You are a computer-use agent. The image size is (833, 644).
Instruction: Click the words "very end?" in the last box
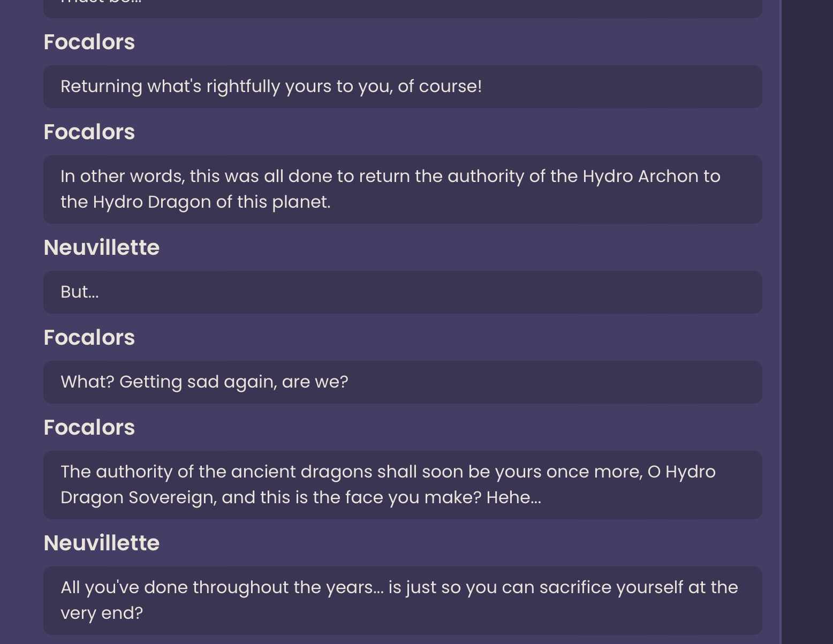coord(102,613)
